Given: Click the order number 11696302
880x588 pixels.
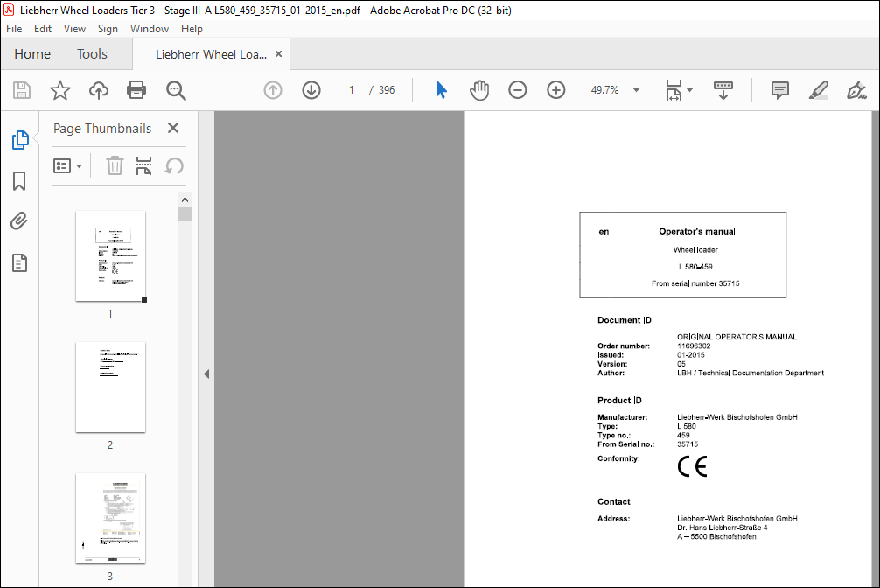Looking at the screenshot, I should (694, 346).
